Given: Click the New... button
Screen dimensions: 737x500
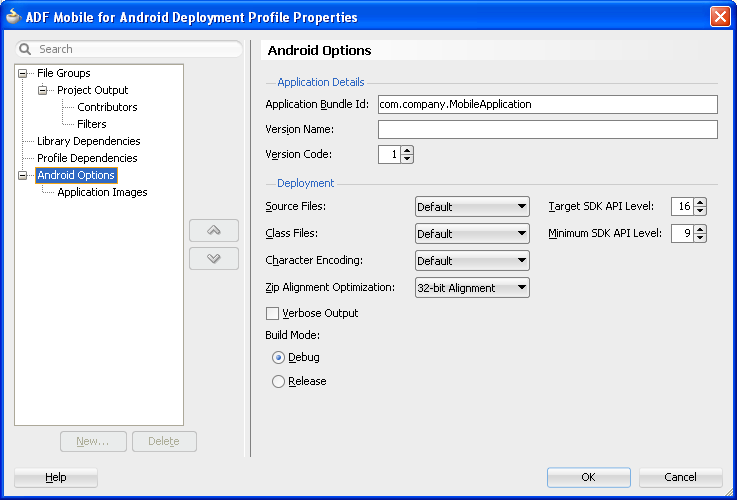Looking at the screenshot, I should click(93, 441).
